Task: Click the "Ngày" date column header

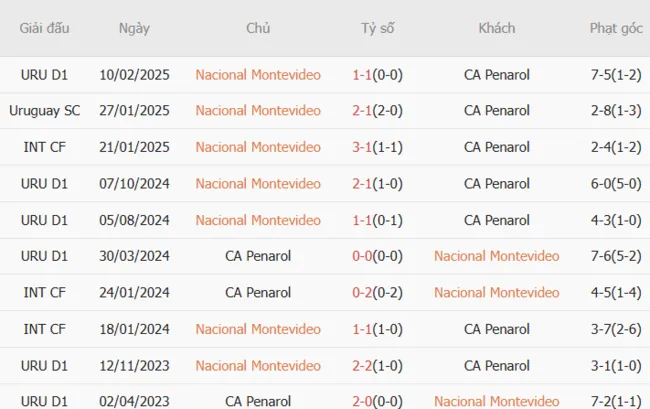Action: click(134, 28)
